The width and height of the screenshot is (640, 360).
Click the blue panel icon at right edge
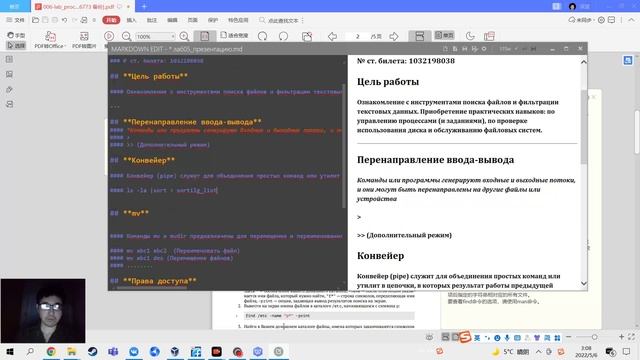point(627,60)
